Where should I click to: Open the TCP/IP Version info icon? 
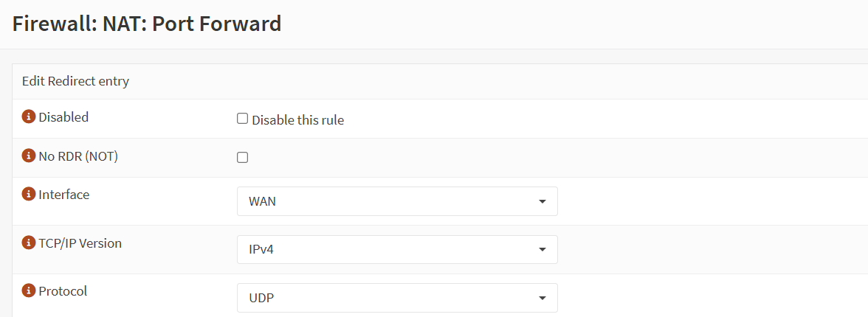click(29, 243)
